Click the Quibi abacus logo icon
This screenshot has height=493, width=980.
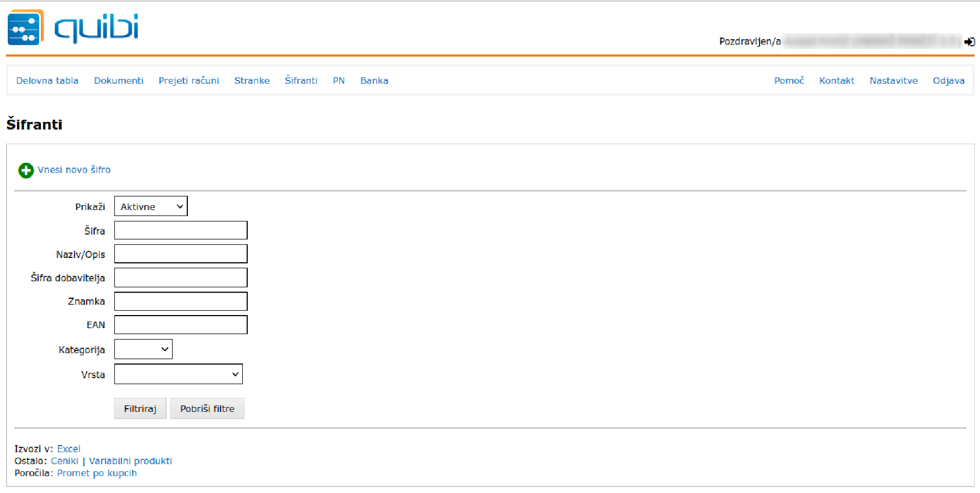pos(25,28)
